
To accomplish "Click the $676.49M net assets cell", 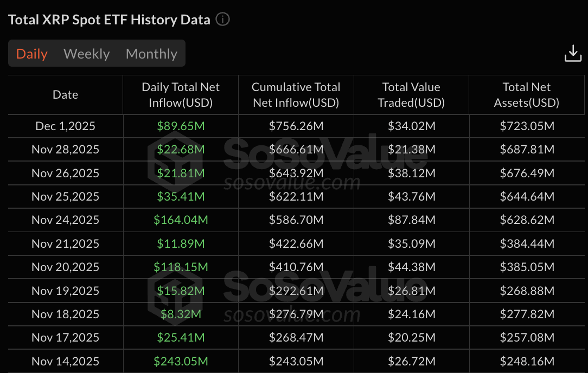I will (527, 173).
